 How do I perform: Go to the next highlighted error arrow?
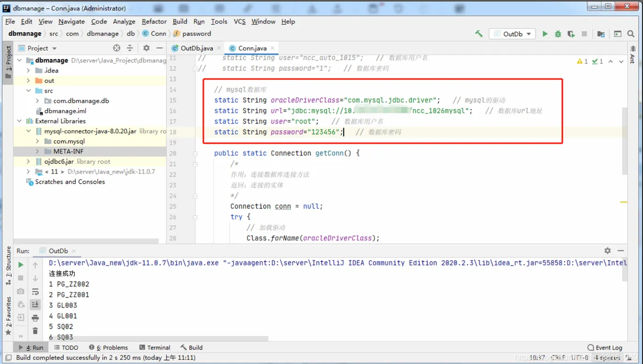tap(621, 62)
